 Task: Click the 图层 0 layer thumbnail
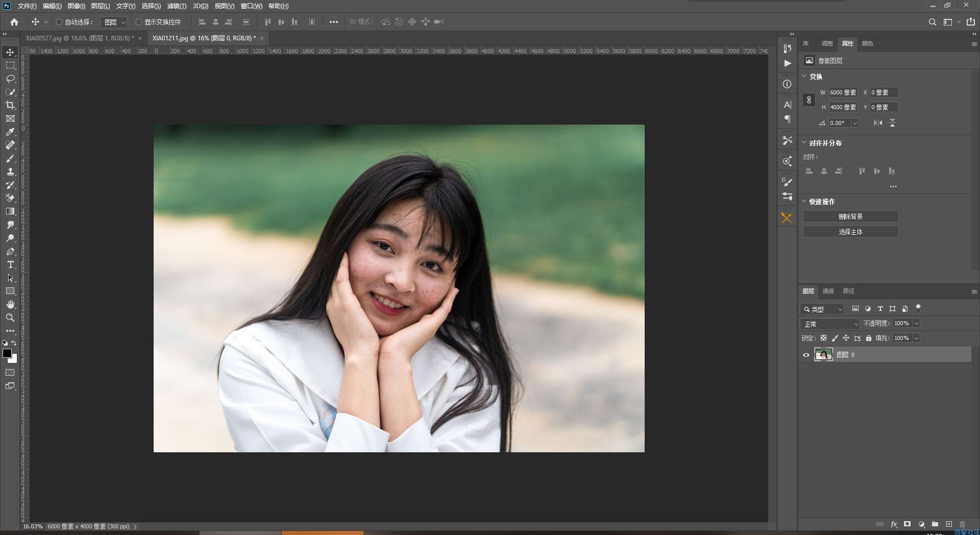click(823, 355)
